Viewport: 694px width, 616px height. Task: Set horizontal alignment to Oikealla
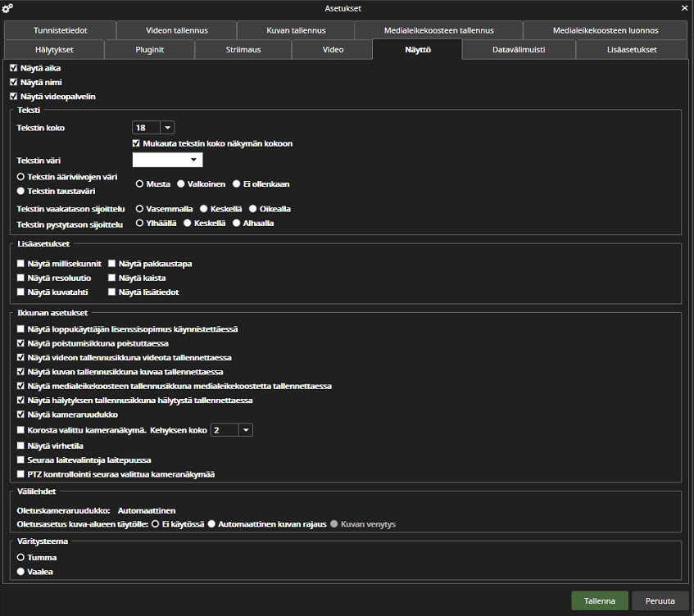[252, 209]
